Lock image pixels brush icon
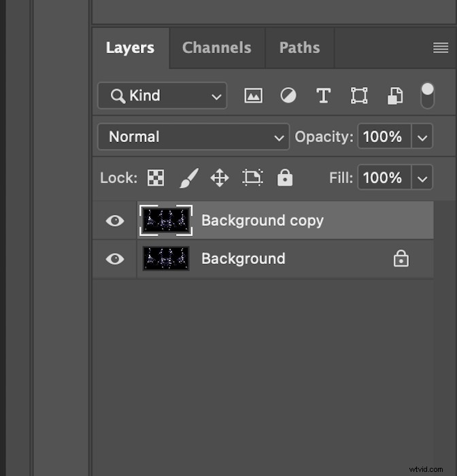 189,178
